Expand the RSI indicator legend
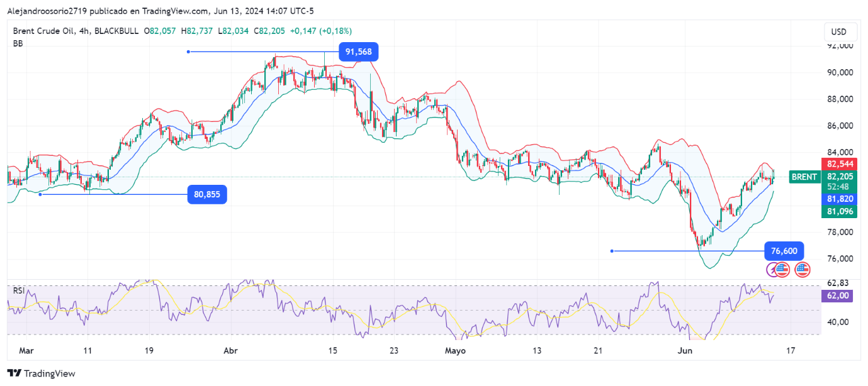This screenshot has width=868, height=386. [18, 290]
